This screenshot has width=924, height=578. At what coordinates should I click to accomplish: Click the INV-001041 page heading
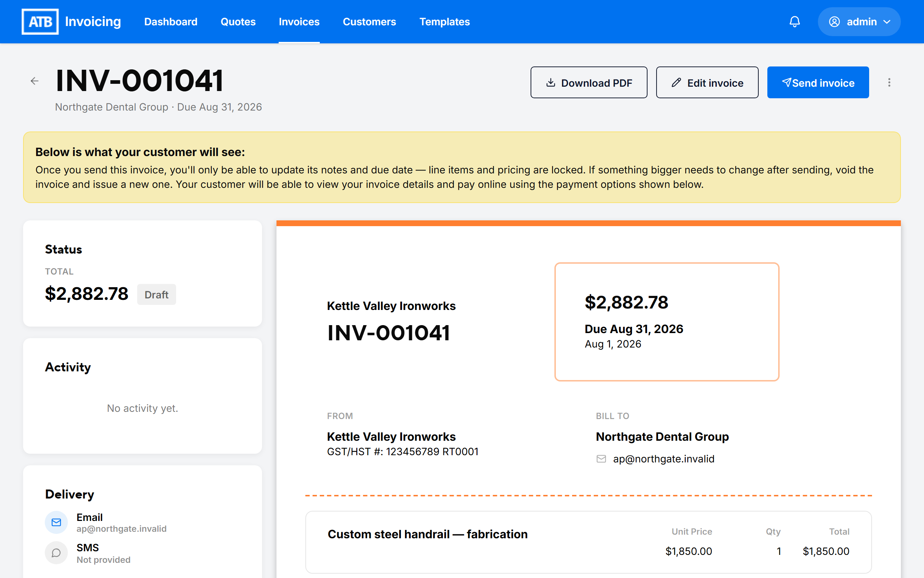click(x=139, y=81)
